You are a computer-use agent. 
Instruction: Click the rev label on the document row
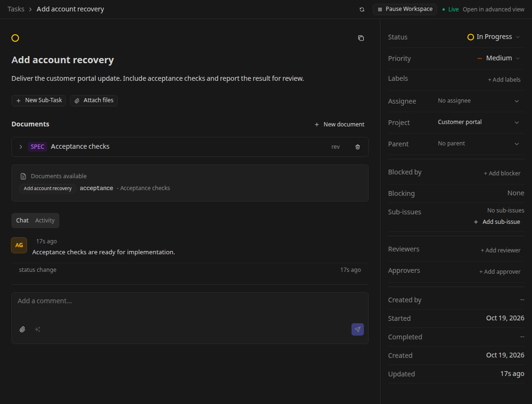335,147
